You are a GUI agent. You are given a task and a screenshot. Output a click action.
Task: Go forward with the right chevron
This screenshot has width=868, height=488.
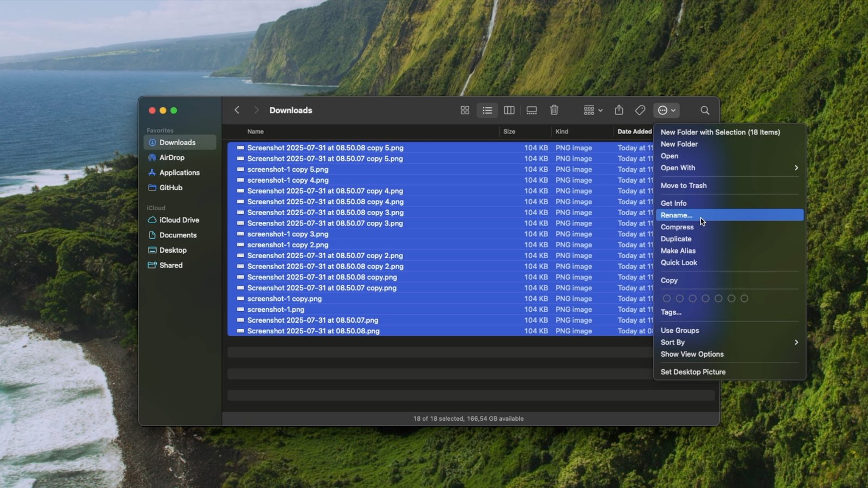256,110
